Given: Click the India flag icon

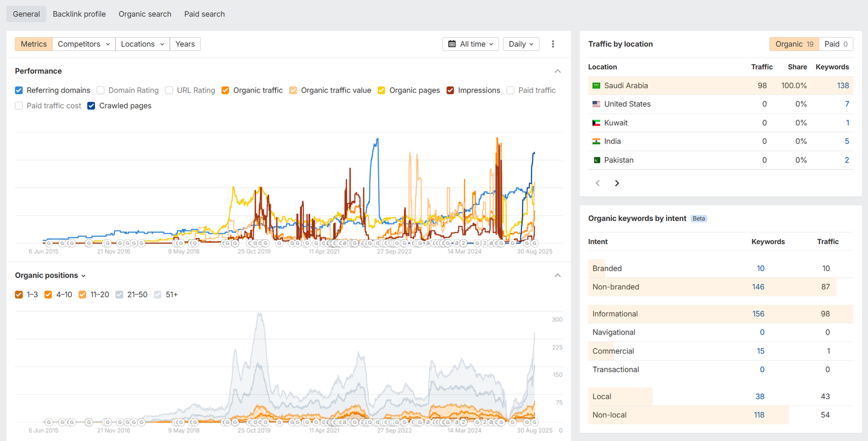Looking at the screenshot, I should point(596,141).
